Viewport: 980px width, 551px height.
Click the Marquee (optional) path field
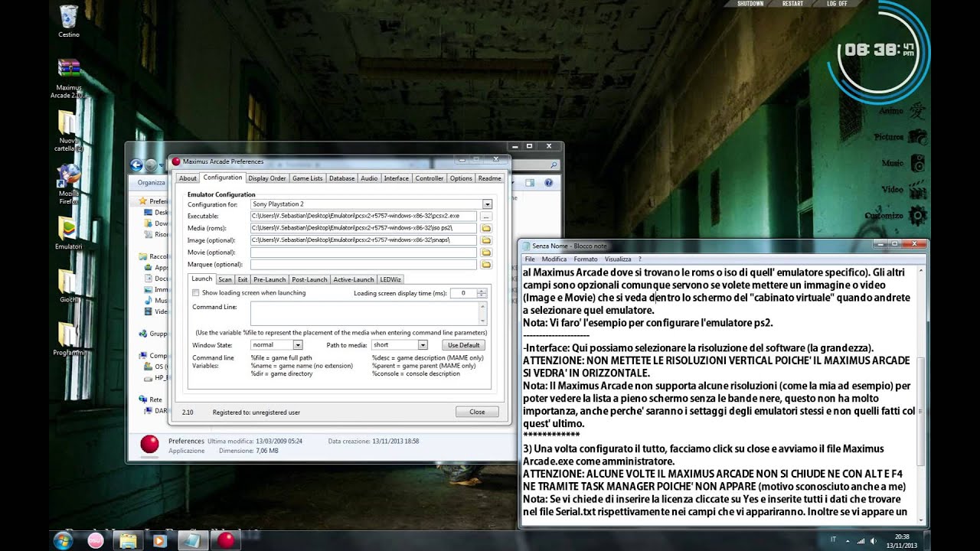click(x=364, y=264)
